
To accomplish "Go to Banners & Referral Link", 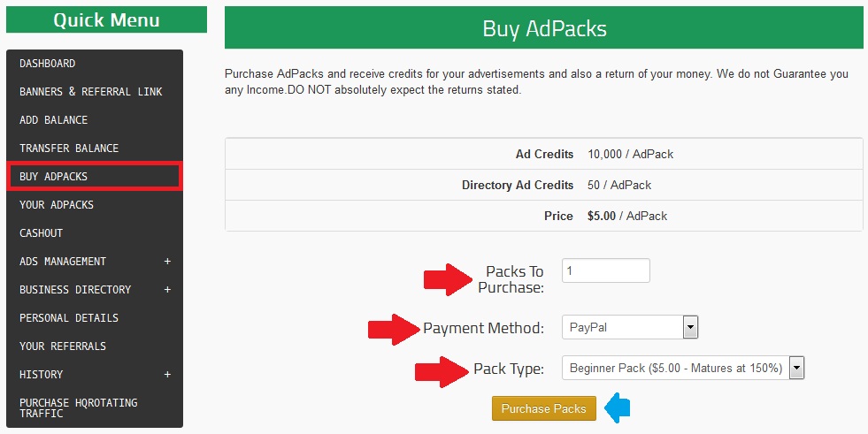I will (x=90, y=92).
